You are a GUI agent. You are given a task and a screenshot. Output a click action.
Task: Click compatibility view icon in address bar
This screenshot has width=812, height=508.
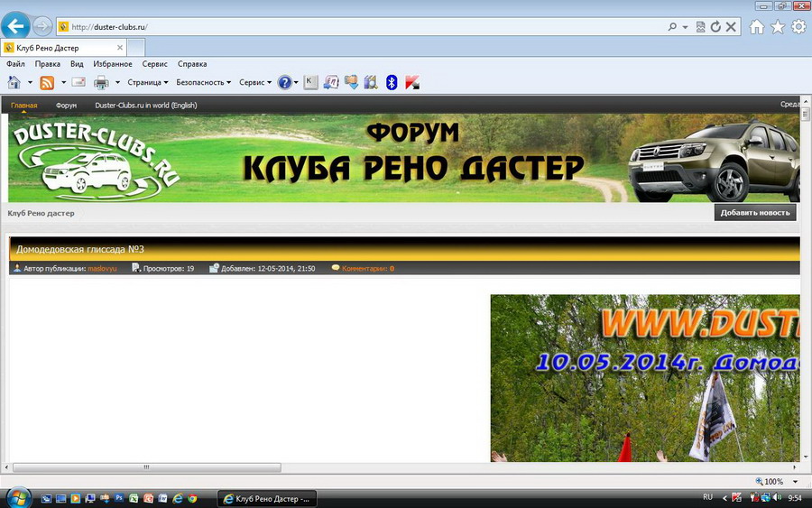701,27
